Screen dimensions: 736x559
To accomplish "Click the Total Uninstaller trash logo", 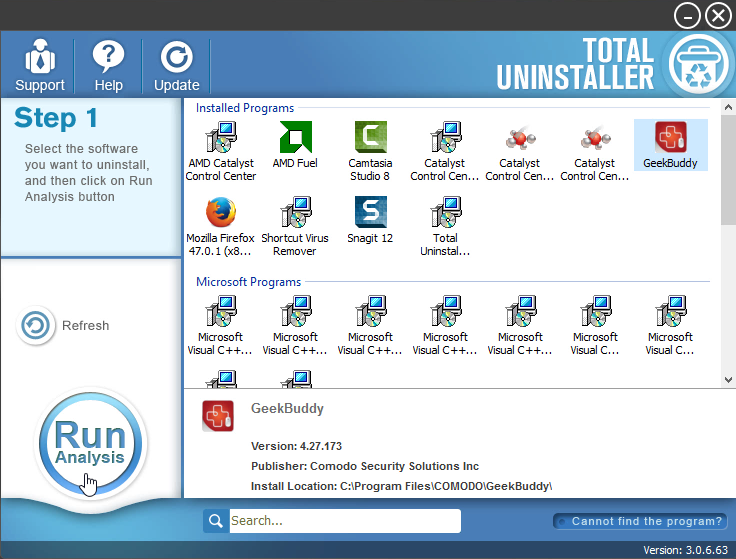I will tap(698, 64).
